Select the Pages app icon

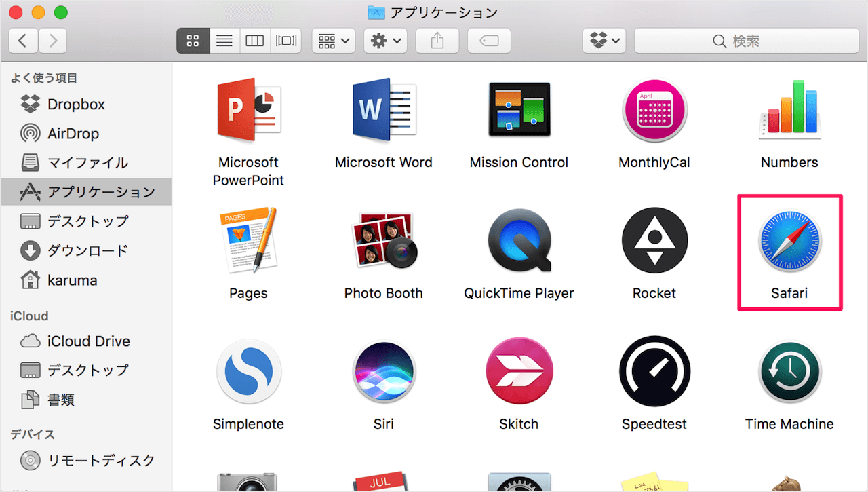pyautogui.click(x=248, y=240)
